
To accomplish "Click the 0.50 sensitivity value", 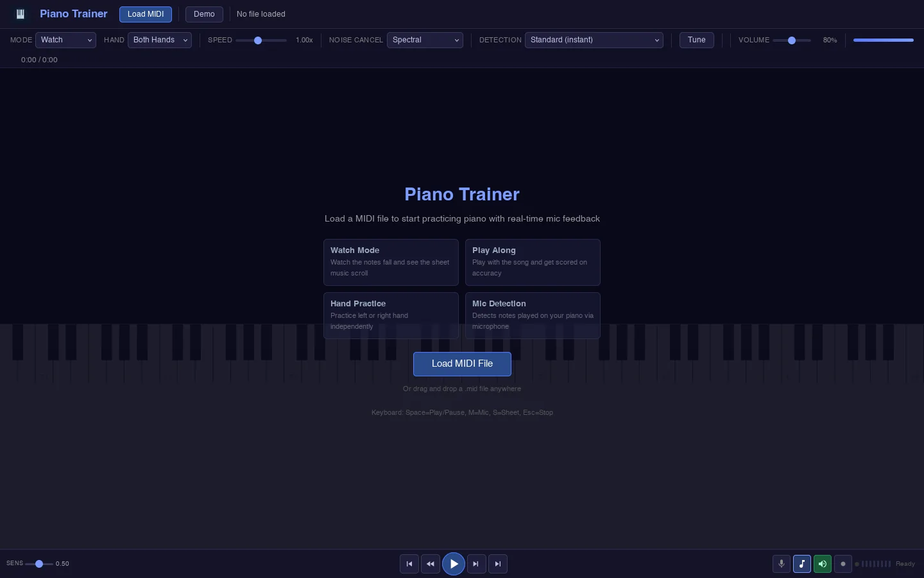I will 62,564.
